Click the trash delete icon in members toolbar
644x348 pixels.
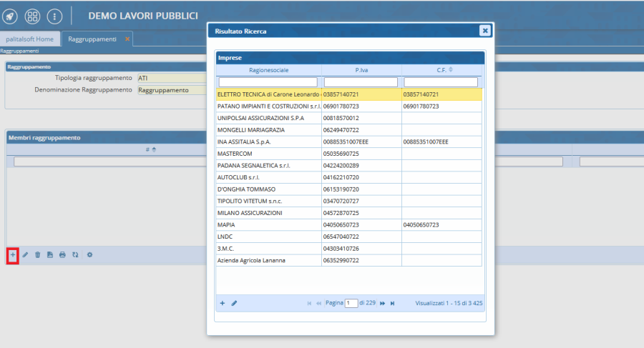pos(37,254)
